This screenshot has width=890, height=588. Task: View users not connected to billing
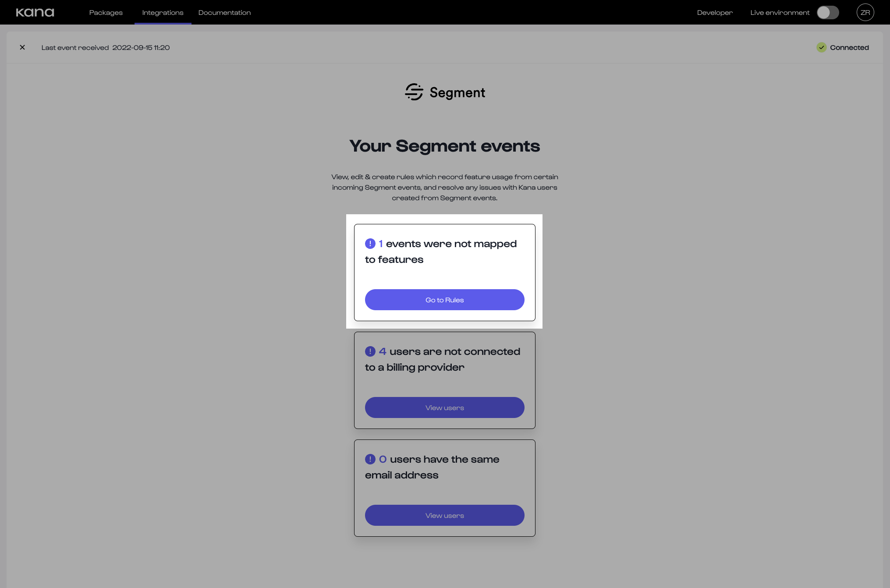[444, 407]
